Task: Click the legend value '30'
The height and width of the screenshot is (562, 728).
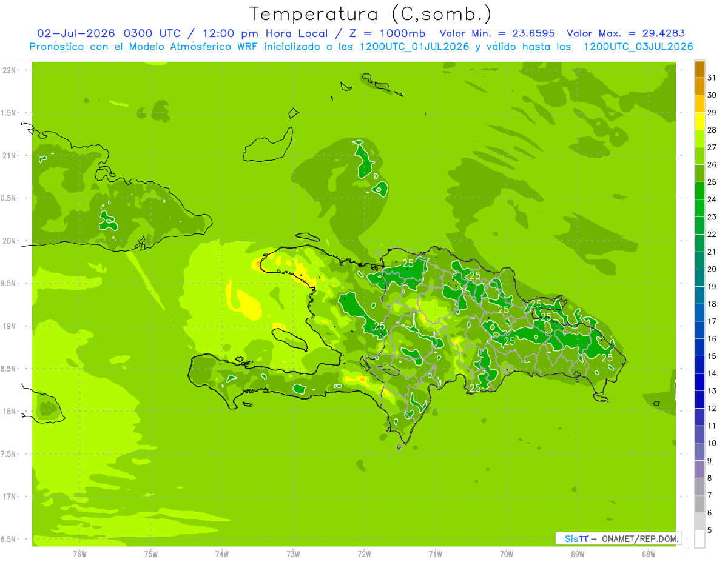Action: click(x=712, y=95)
